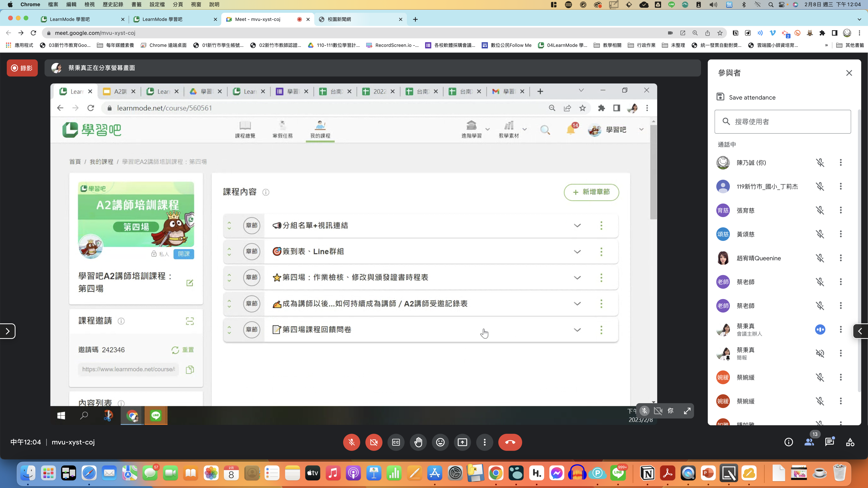Viewport: 868px width, 488px height.
Task: Toggle closed captions button
Action: (396, 442)
